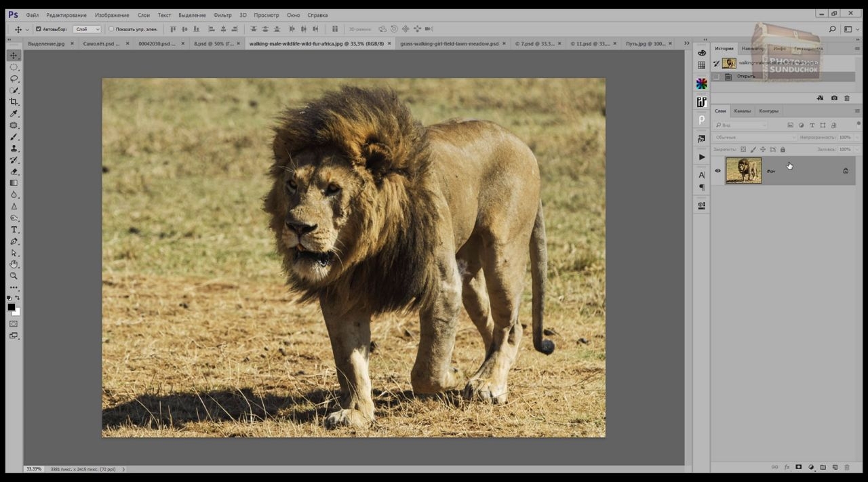Close the Выделение.jpg document tab
Screen dimensions: 868x482
coord(72,43)
